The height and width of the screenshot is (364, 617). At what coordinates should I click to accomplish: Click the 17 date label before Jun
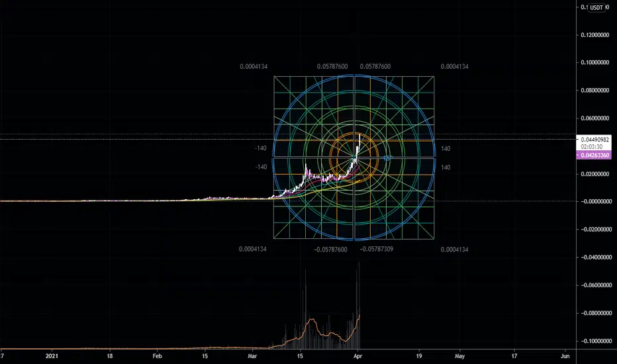(x=514, y=356)
